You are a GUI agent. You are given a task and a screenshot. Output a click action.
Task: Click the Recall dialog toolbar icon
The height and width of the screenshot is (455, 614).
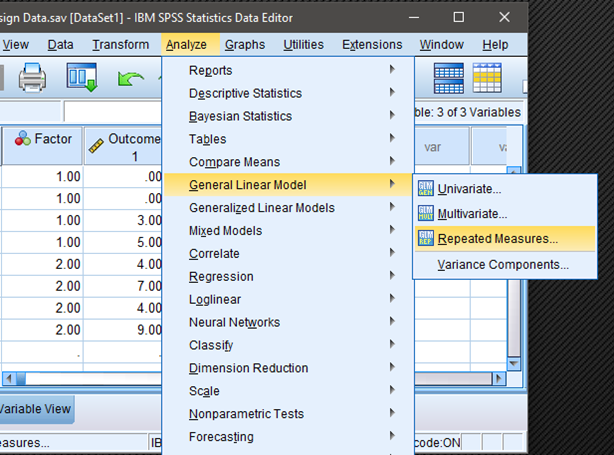(81, 78)
